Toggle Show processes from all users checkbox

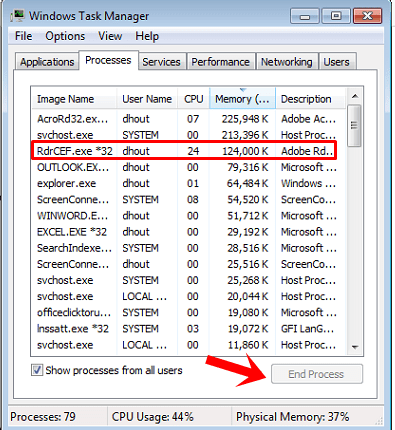coord(37,370)
